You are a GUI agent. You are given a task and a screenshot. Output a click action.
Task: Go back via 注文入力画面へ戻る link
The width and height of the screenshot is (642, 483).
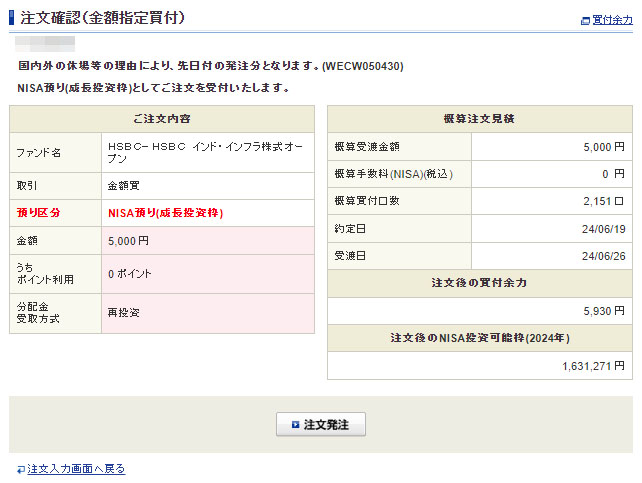tap(76, 469)
